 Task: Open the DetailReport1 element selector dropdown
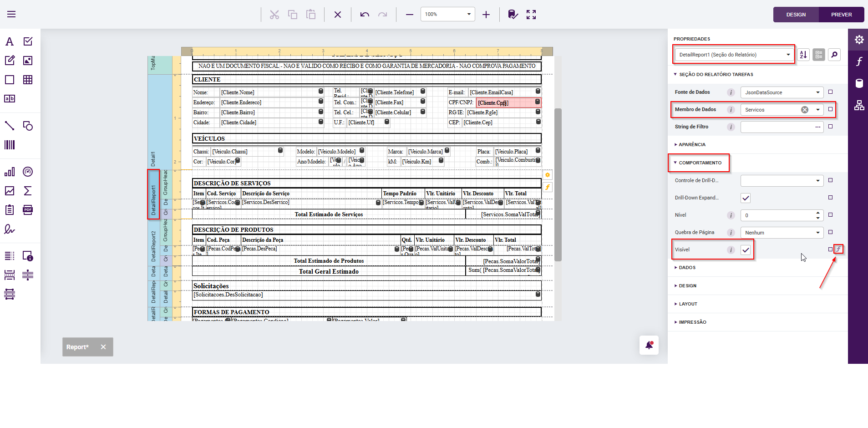tap(788, 55)
